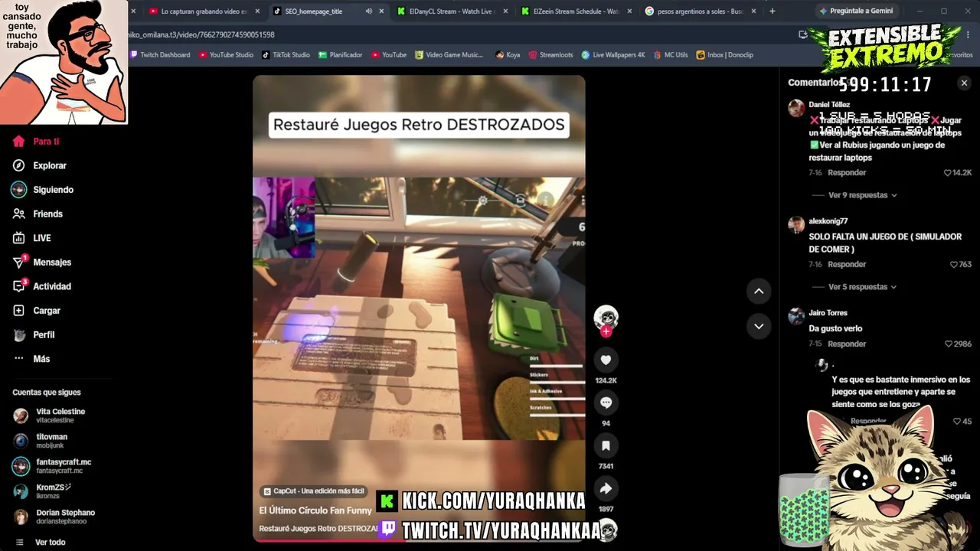The image size is (980, 551).
Task: Open the video comments bubble icon
Action: click(x=606, y=403)
